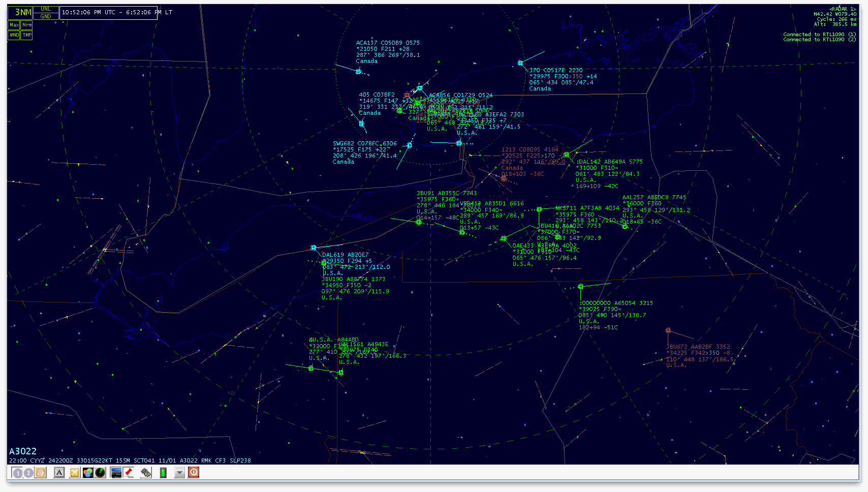Click the A3022 altimeter readout

(x=23, y=451)
